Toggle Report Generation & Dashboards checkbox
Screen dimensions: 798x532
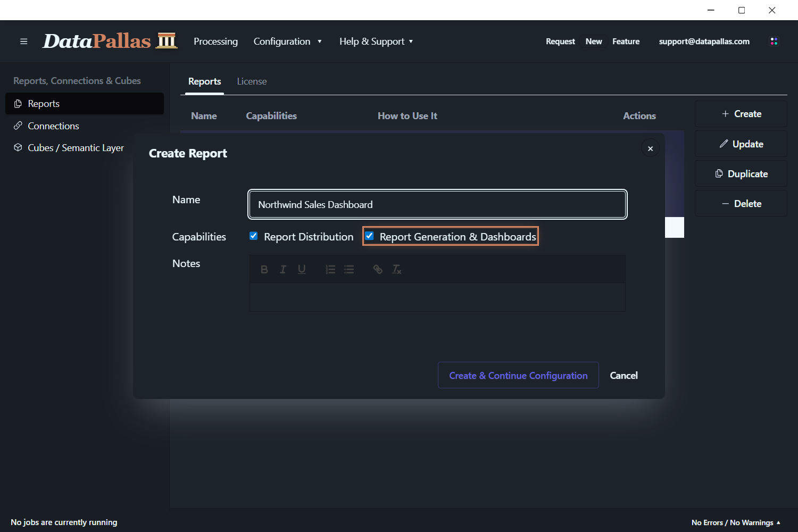coord(369,236)
